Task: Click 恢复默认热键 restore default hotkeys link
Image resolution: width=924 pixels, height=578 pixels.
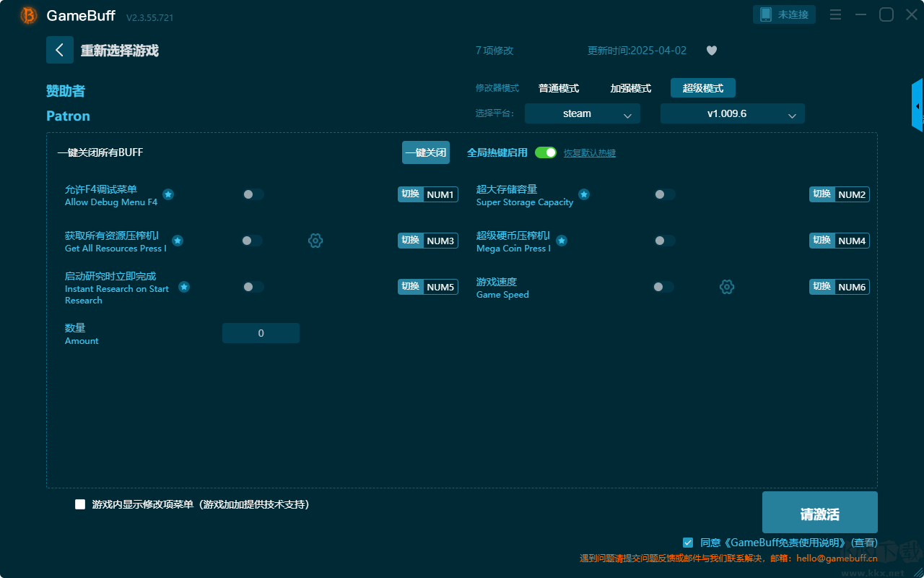Action: tap(590, 153)
